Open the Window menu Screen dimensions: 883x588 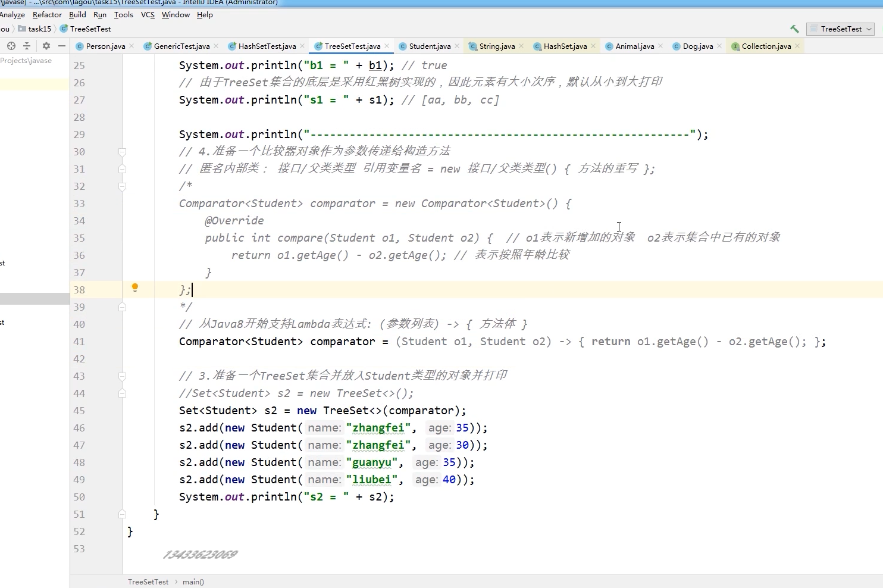(176, 15)
